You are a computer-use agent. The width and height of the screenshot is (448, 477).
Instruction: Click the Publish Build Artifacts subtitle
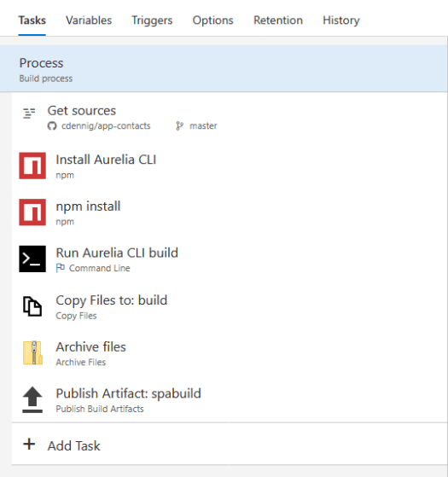tap(100, 409)
